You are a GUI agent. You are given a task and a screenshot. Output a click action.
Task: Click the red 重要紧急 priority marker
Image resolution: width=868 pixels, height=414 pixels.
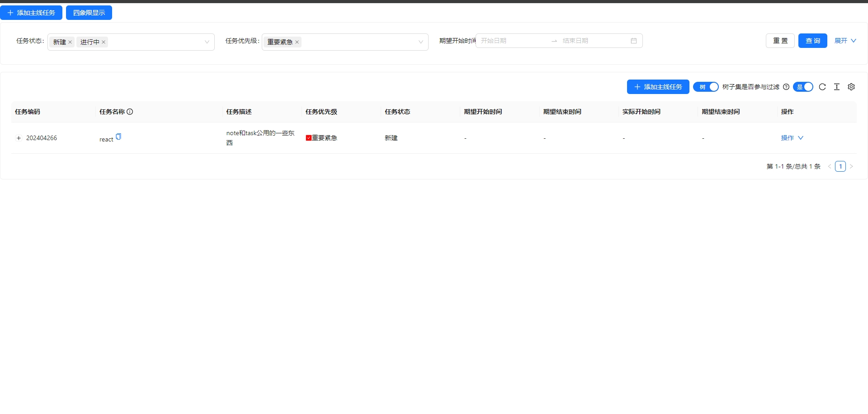click(x=308, y=138)
